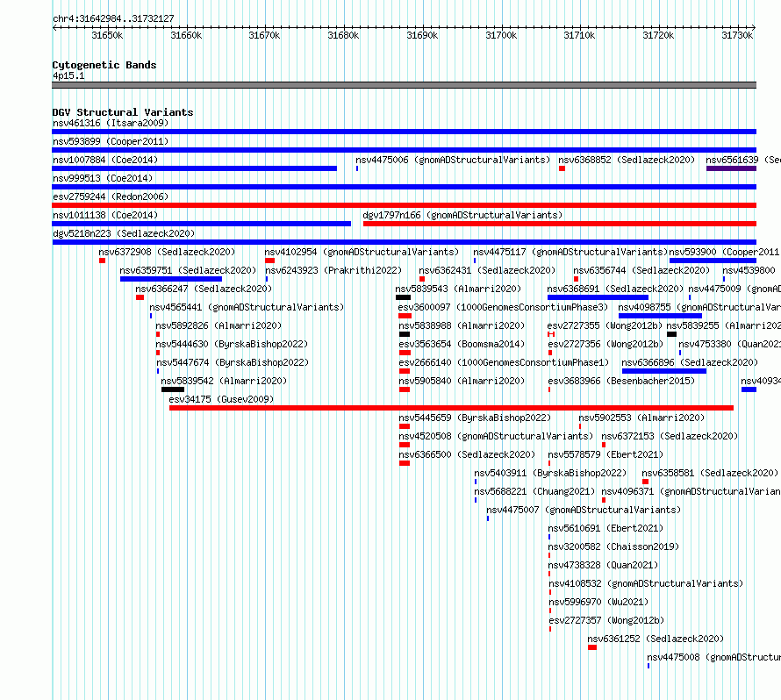Click nsv5902553 (Almarri2020) label
781x700 pixels.
pyautogui.click(x=641, y=418)
